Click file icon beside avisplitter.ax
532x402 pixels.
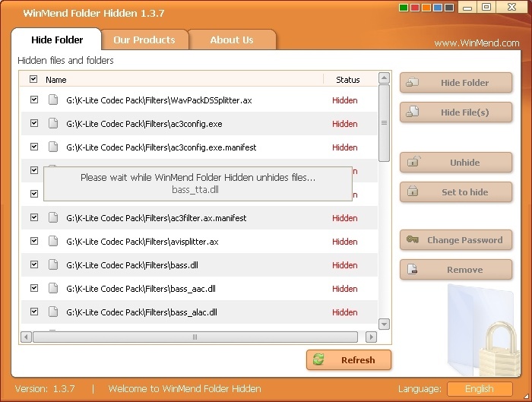click(53, 241)
